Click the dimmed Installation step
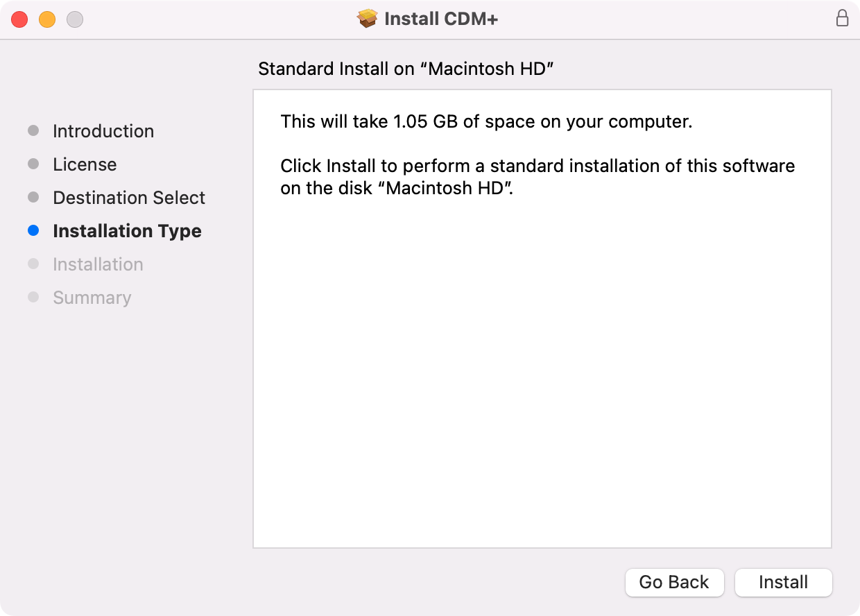The image size is (860, 616). 98,264
